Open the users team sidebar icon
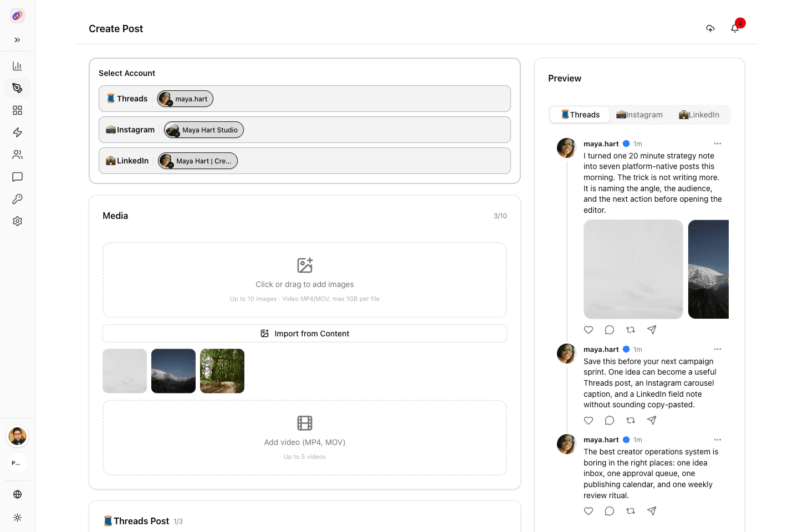The image size is (798, 532). click(17, 155)
